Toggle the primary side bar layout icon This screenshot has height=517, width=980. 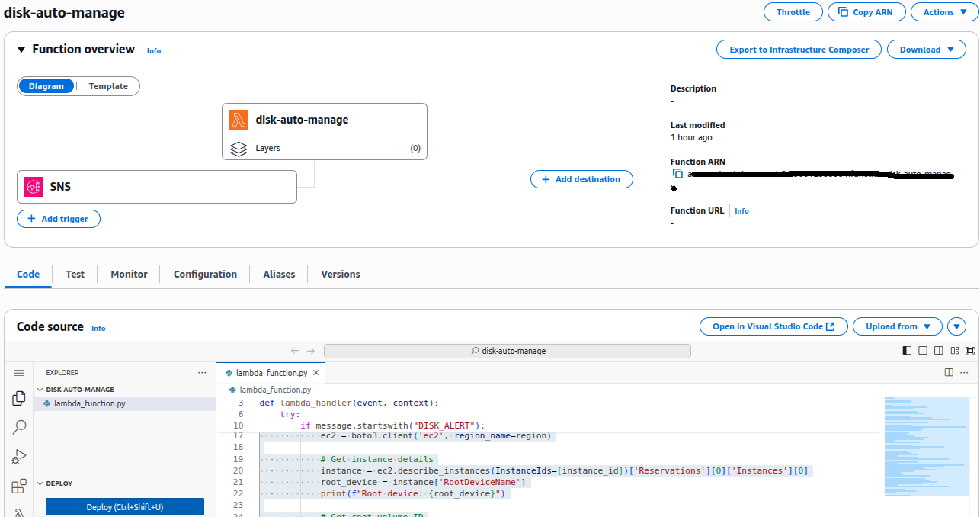point(907,351)
